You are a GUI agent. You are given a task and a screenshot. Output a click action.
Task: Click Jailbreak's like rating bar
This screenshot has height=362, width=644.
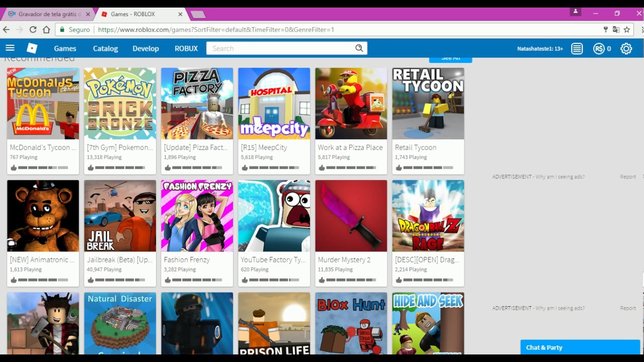pyautogui.click(x=120, y=280)
